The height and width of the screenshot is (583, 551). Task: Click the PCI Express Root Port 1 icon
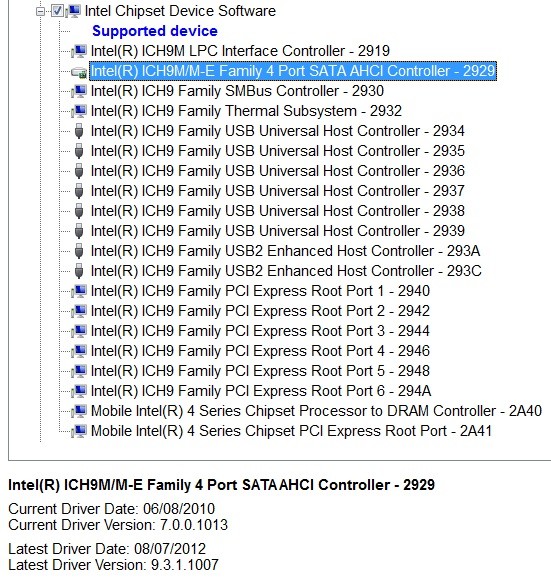coord(79,291)
